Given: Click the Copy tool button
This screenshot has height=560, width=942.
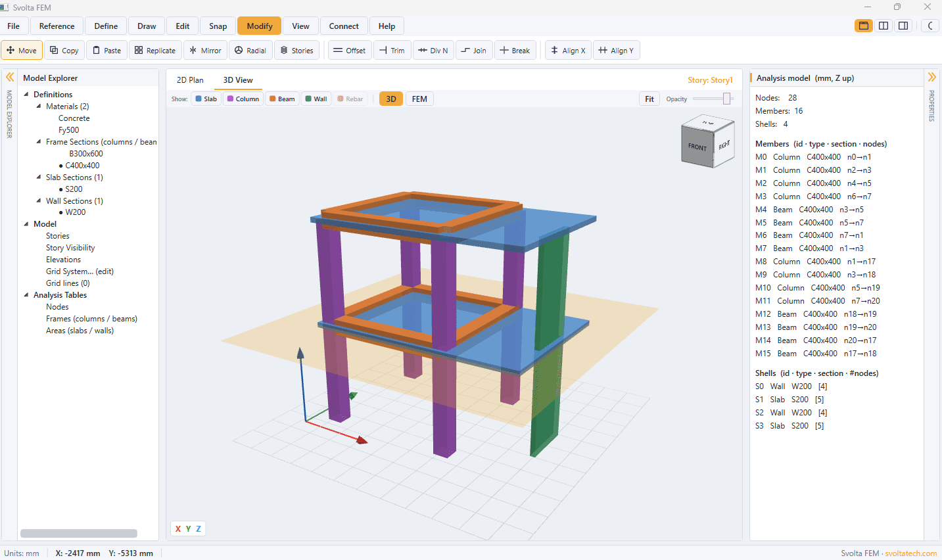Looking at the screenshot, I should (64, 51).
